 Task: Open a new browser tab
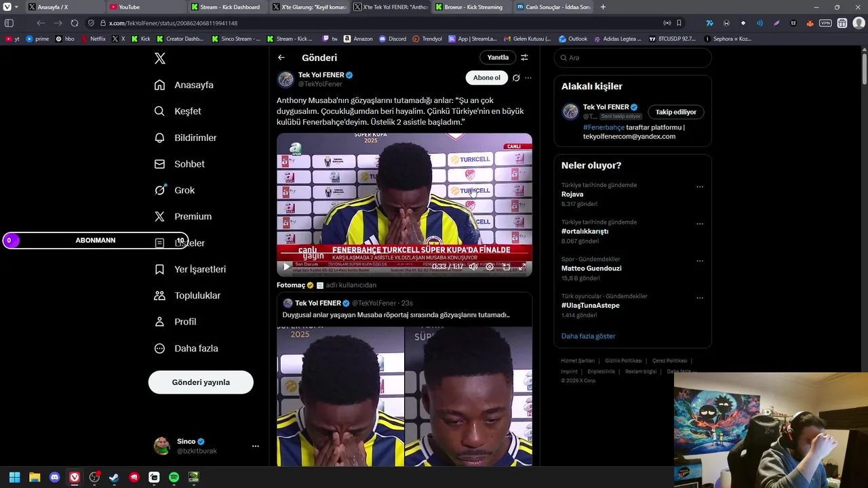click(603, 7)
